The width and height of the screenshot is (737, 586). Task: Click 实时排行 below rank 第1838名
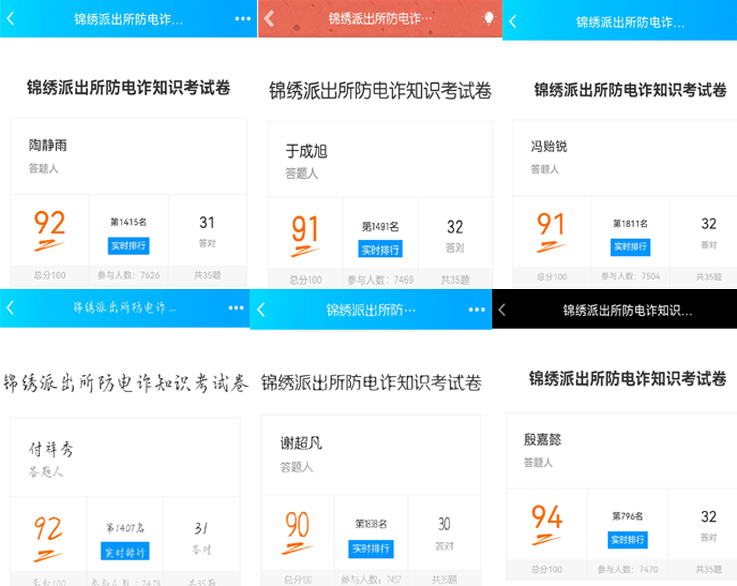click(371, 548)
